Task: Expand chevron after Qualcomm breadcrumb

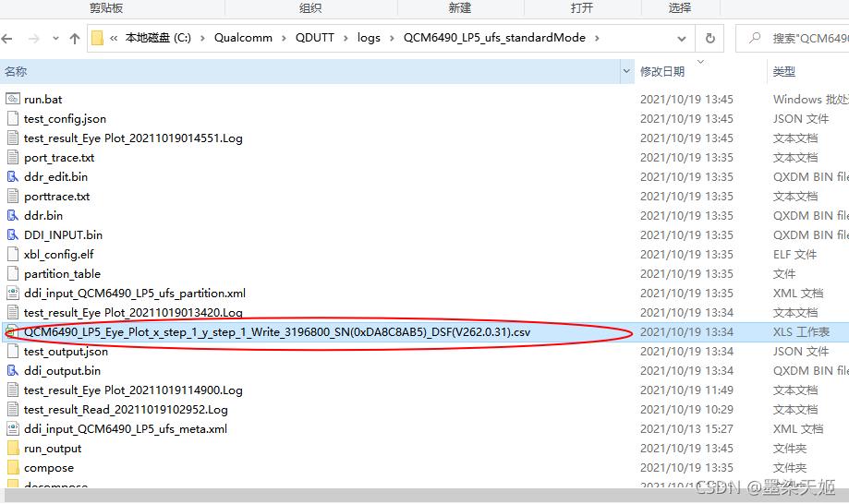Action: coord(284,39)
